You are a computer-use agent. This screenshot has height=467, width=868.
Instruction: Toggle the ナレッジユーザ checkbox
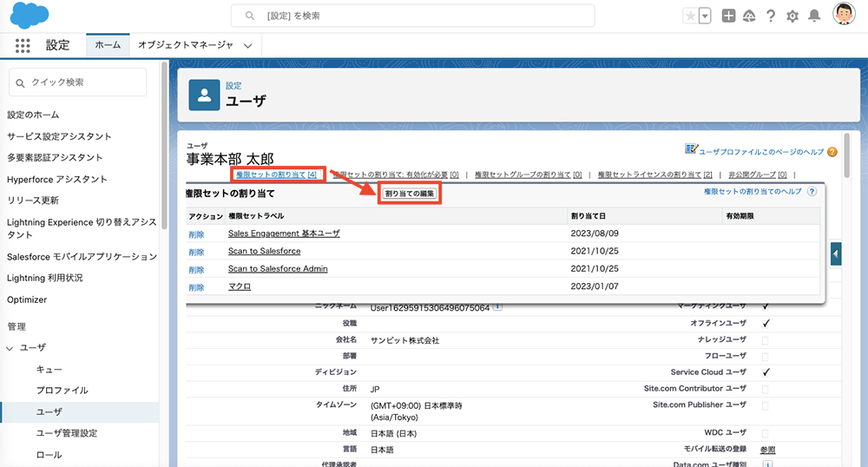pyautogui.click(x=765, y=340)
